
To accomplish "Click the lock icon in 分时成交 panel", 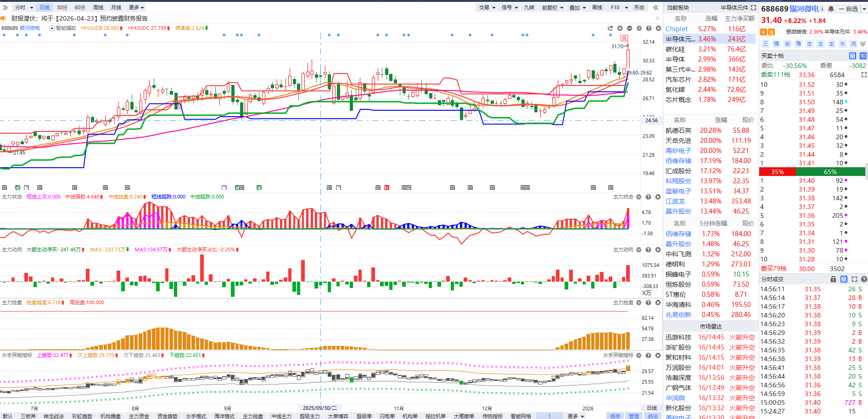I will (834, 279).
